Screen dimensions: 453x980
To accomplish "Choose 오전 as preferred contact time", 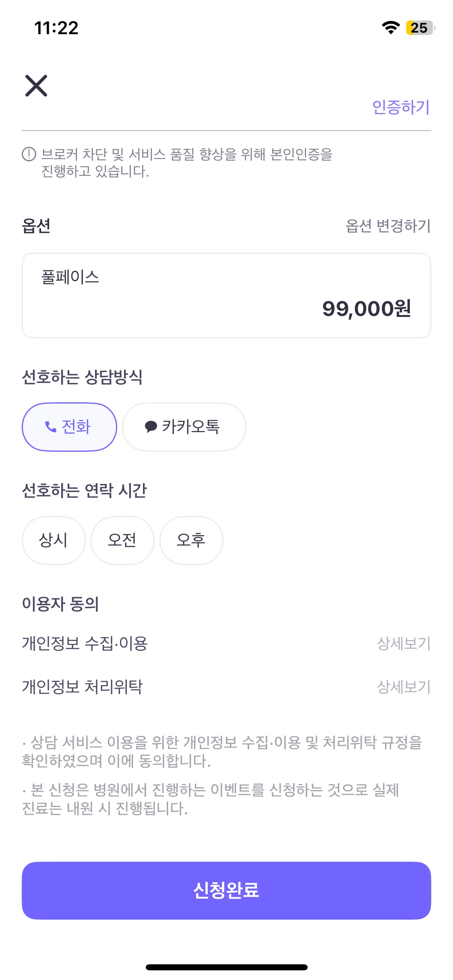I will pos(122,540).
